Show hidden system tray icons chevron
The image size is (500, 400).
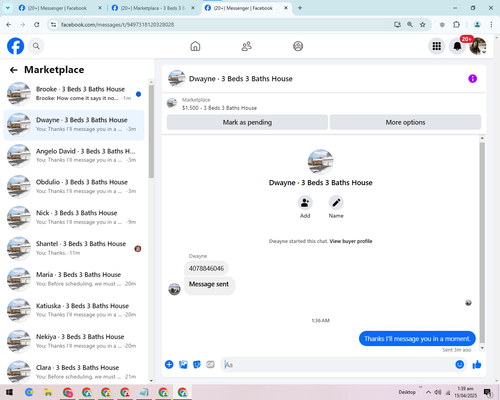(428, 392)
